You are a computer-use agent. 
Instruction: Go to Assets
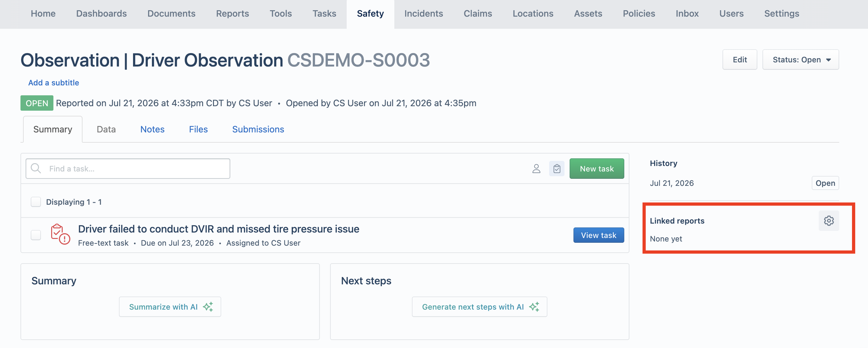(588, 13)
